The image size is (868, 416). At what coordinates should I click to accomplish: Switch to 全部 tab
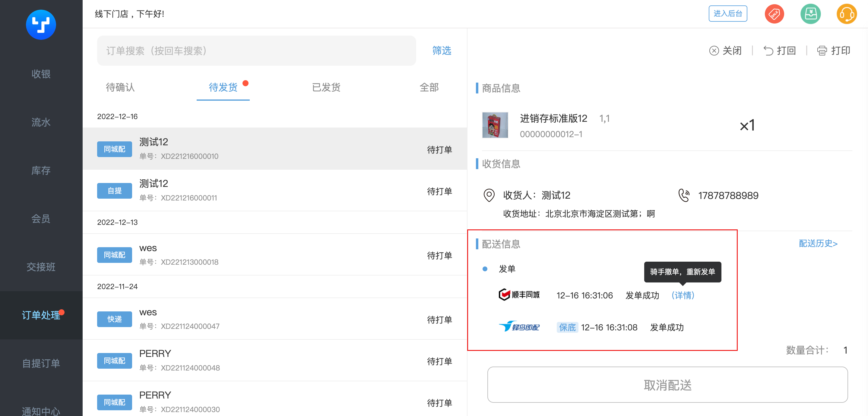(x=429, y=87)
